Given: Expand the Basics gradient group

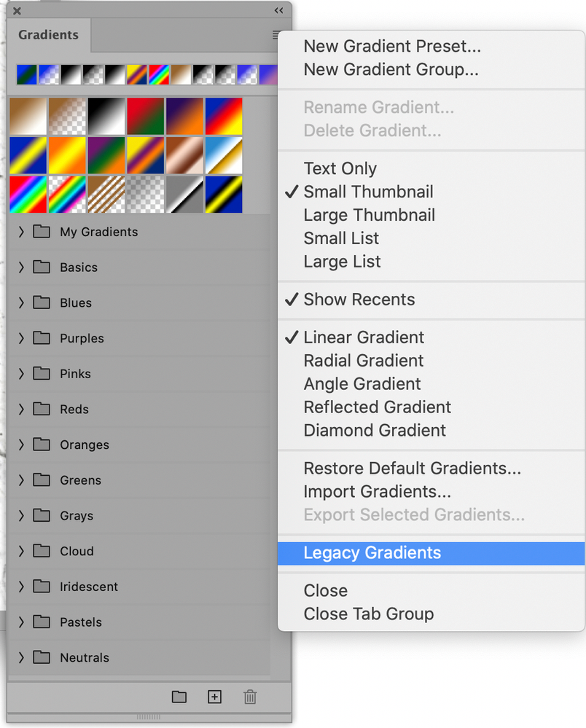Looking at the screenshot, I should (20, 267).
